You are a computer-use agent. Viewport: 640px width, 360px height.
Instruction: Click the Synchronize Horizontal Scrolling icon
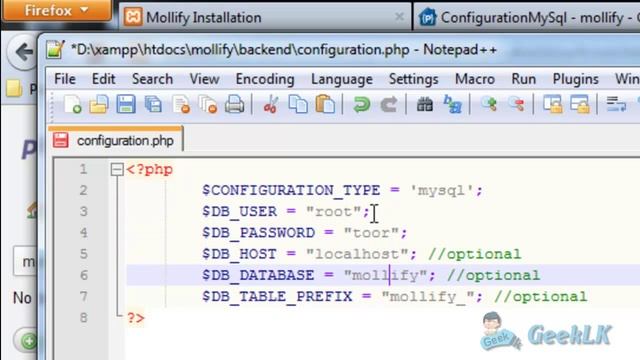[580, 105]
